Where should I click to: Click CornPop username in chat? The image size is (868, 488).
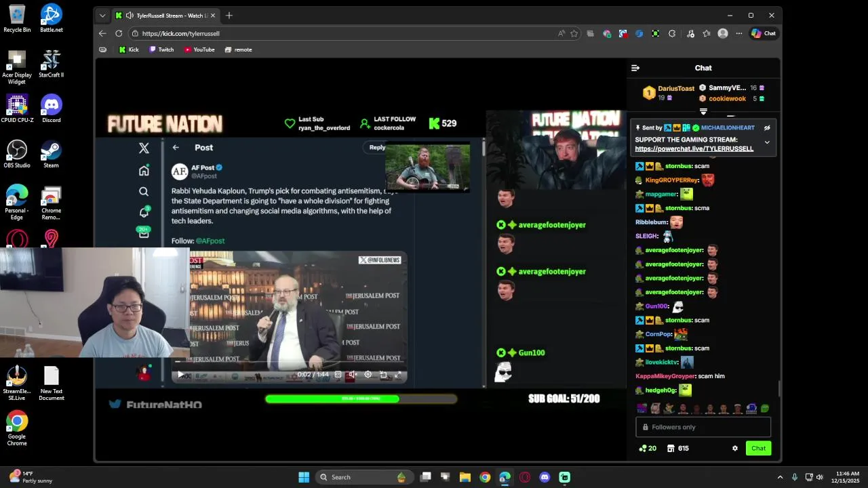[x=658, y=334]
